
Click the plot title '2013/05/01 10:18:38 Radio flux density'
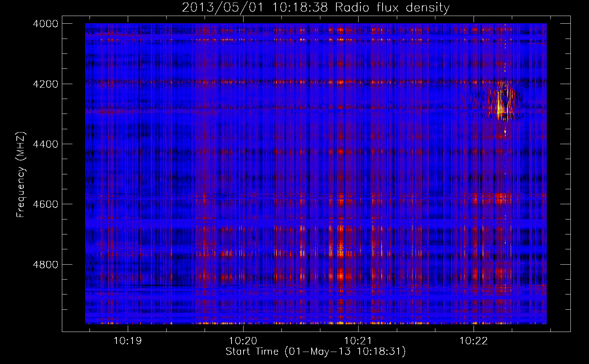[x=316, y=7]
